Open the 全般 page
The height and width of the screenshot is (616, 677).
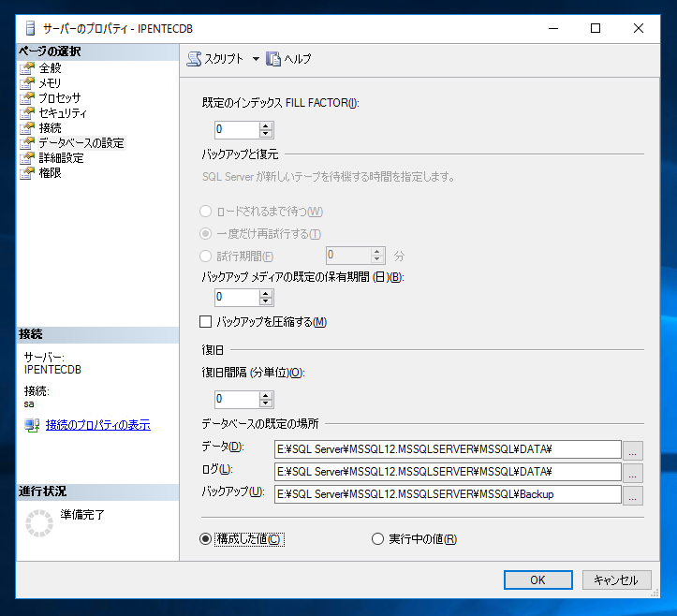coord(50,68)
